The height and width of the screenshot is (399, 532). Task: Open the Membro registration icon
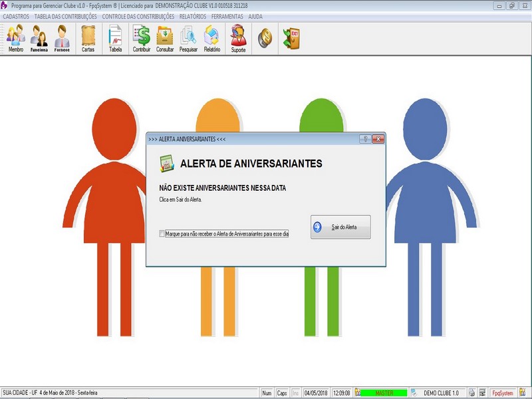(16, 39)
